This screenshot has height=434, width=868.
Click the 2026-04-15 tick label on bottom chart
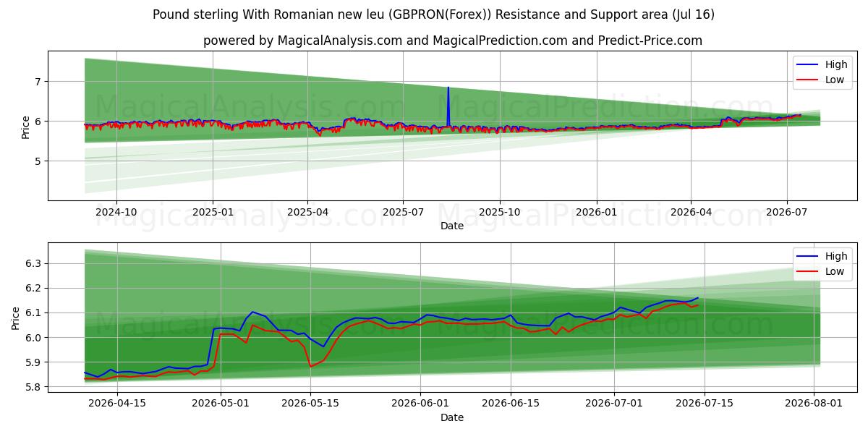tap(116, 404)
